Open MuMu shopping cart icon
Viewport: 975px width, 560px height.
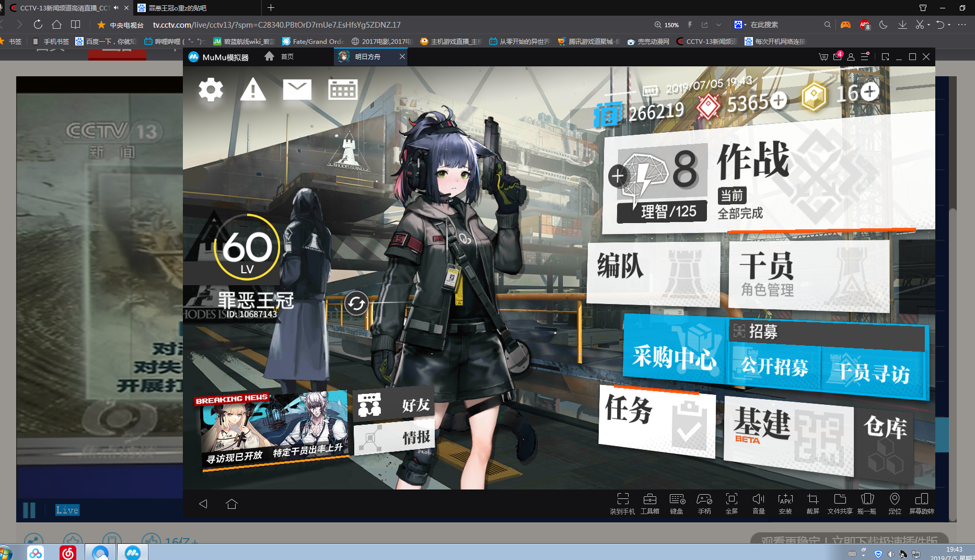(823, 57)
